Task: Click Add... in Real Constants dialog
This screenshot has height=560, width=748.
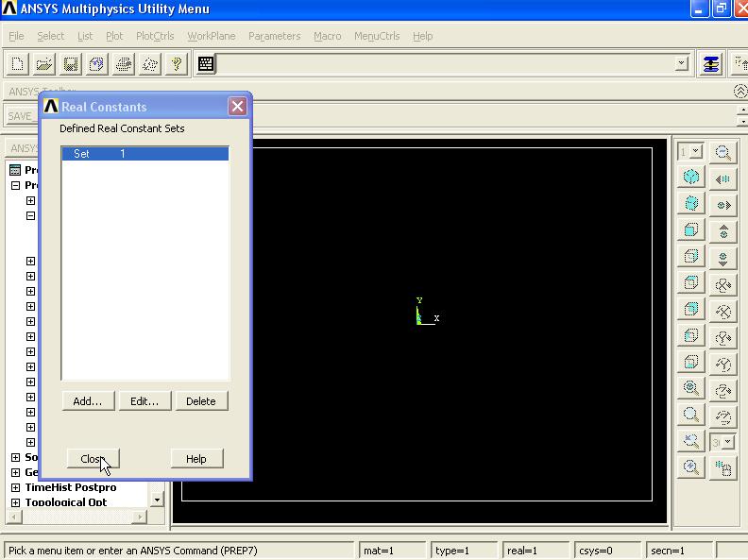Action: pos(88,401)
